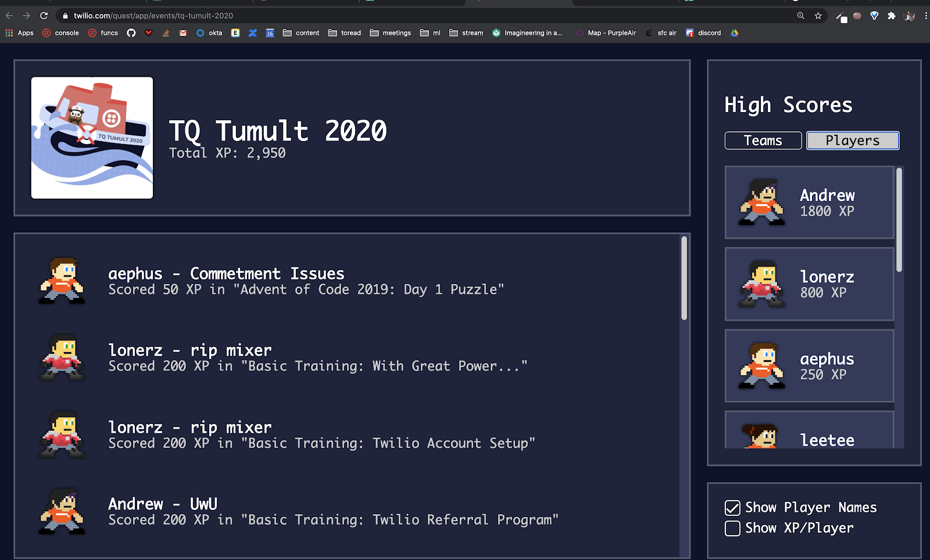The image size is (930, 560).
Task: Click the "High Scores" heading
Action: click(788, 105)
